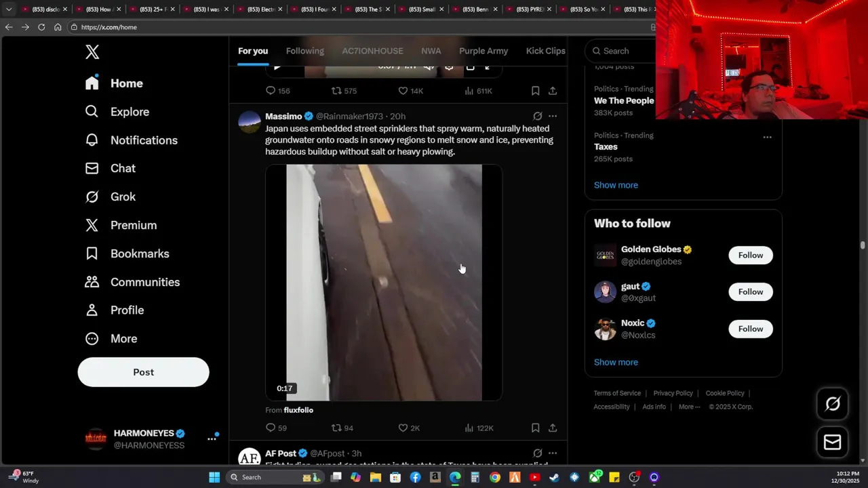
Task: Open the Terms of Service link
Action: click(x=617, y=393)
